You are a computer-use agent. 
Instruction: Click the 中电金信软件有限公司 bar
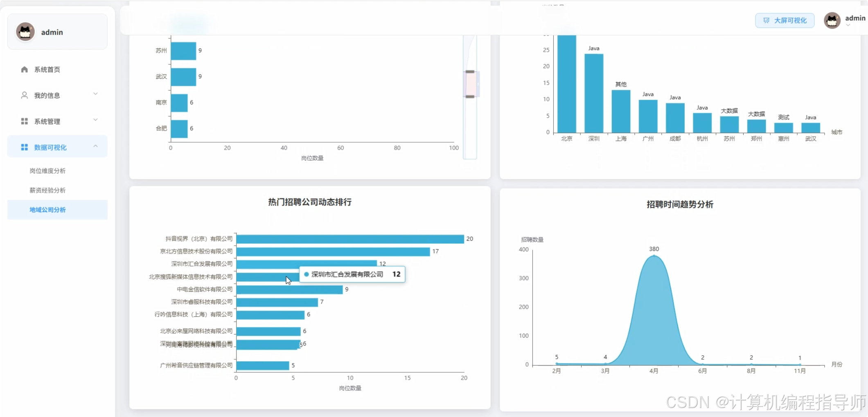coord(289,289)
